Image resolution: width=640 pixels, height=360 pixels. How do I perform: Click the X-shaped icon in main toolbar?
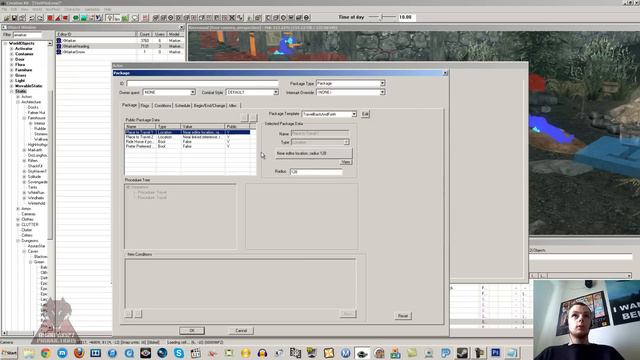(x=232, y=18)
